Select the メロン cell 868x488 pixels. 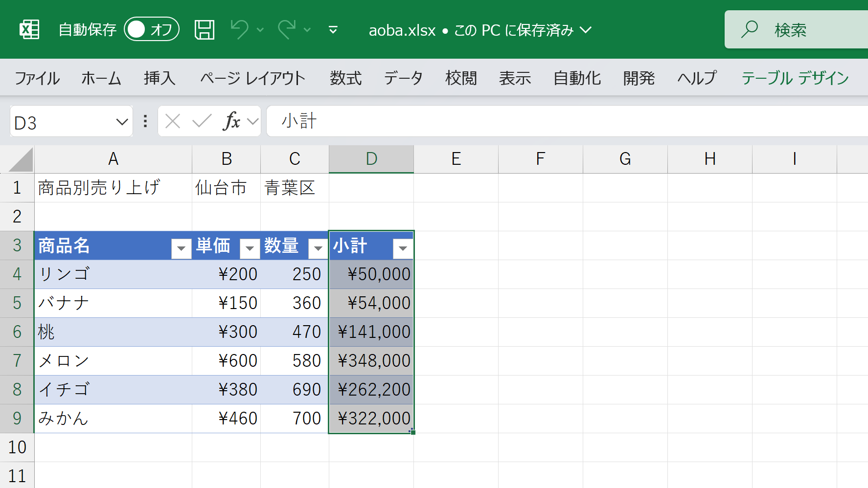point(113,361)
